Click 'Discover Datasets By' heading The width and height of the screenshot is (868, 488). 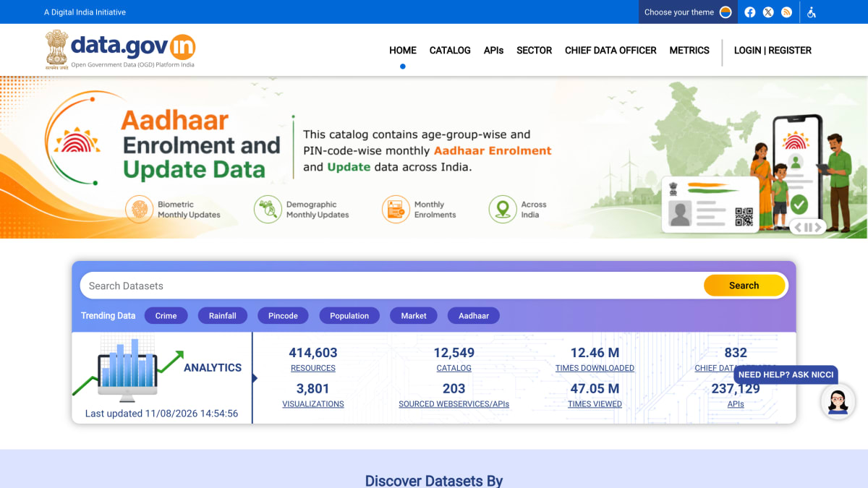pyautogui.click(x=434, y=481)
